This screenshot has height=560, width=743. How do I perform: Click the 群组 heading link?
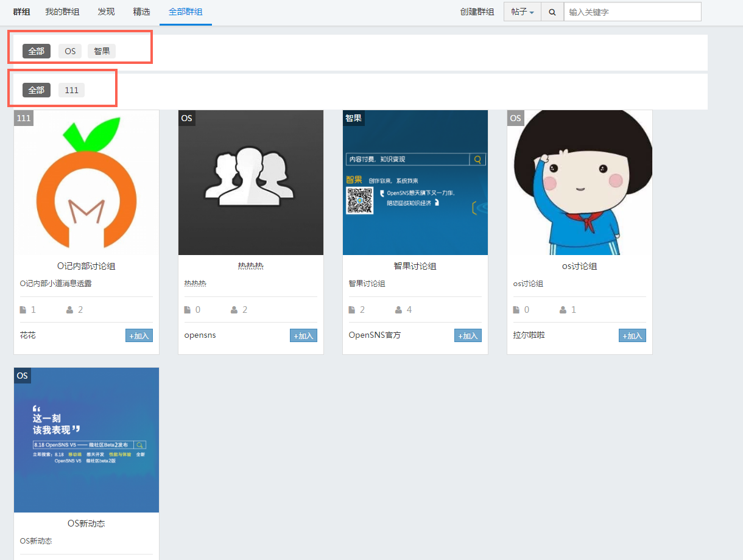coord(21,12)
